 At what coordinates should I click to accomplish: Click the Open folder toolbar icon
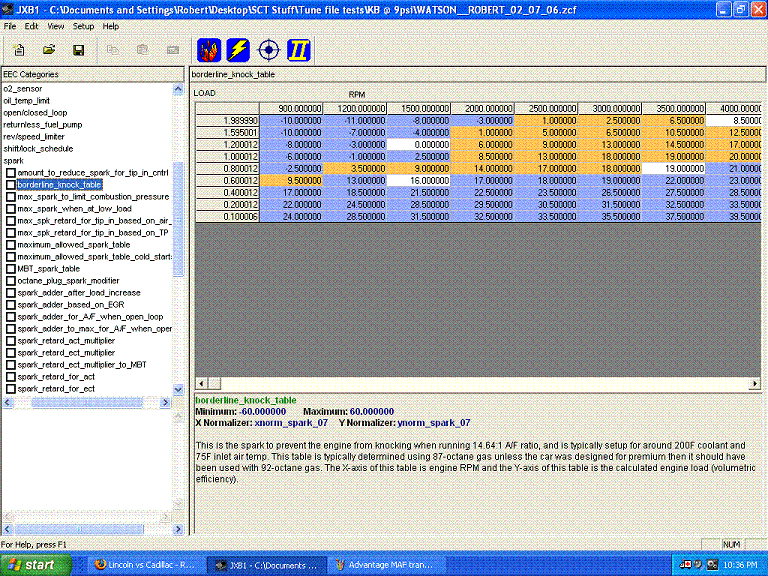click(x=48, y=50)
